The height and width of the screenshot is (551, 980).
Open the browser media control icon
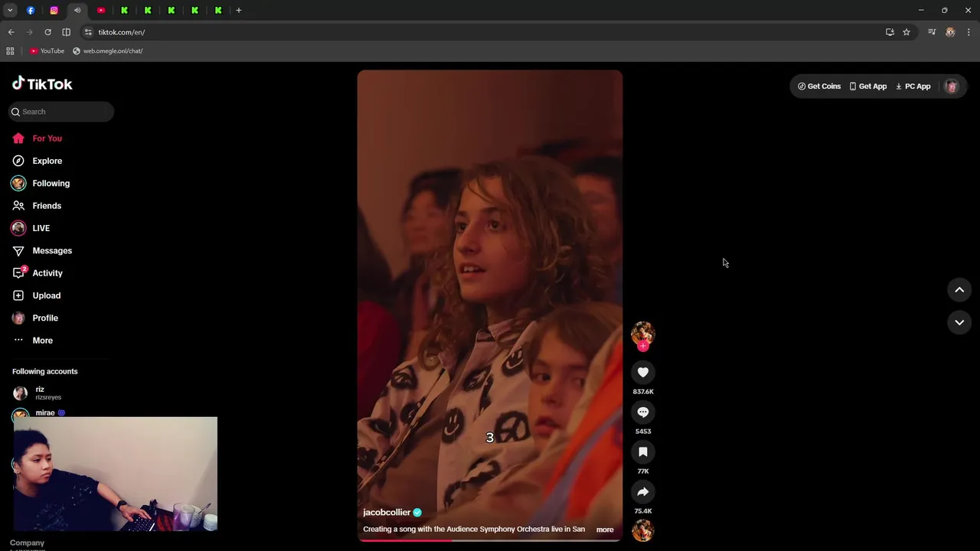point(932,32)
